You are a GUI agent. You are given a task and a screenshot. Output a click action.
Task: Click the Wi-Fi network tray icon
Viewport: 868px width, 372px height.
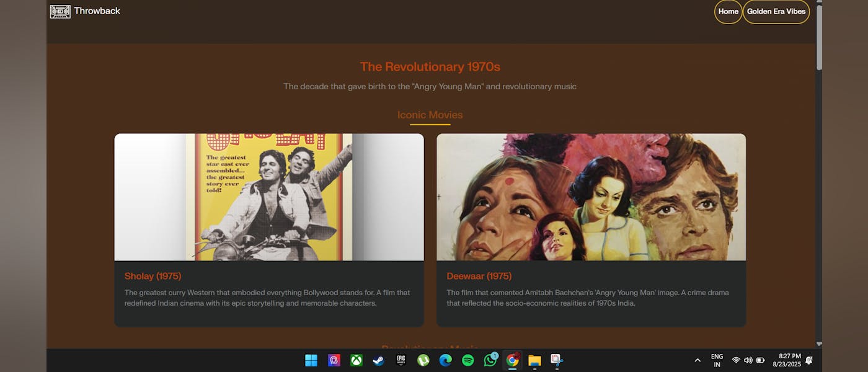736,360
